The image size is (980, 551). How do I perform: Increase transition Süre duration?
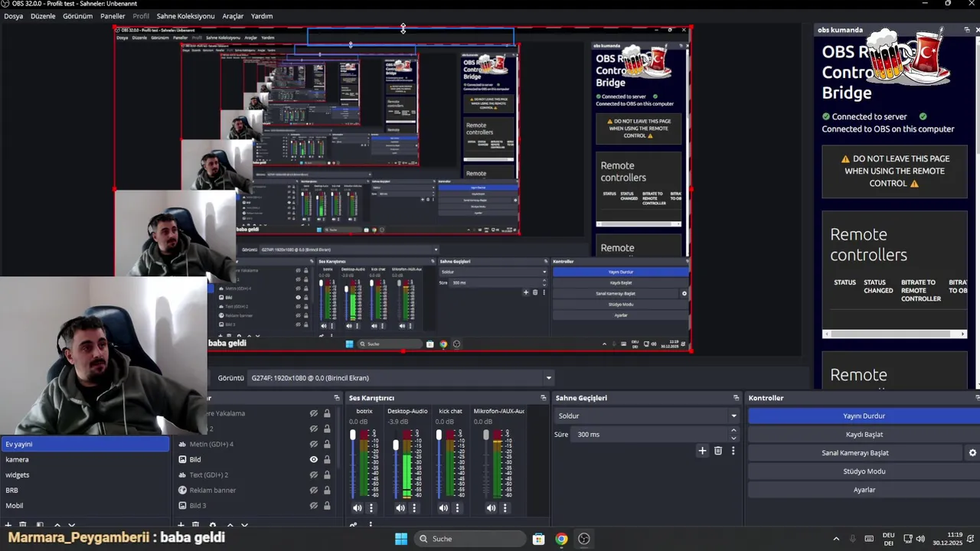tap(733, 430)
